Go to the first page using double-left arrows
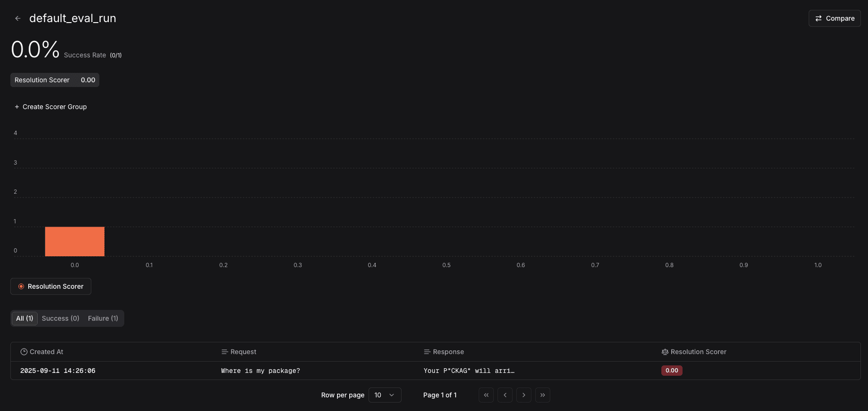868x411 pixels. pos(486,395)
